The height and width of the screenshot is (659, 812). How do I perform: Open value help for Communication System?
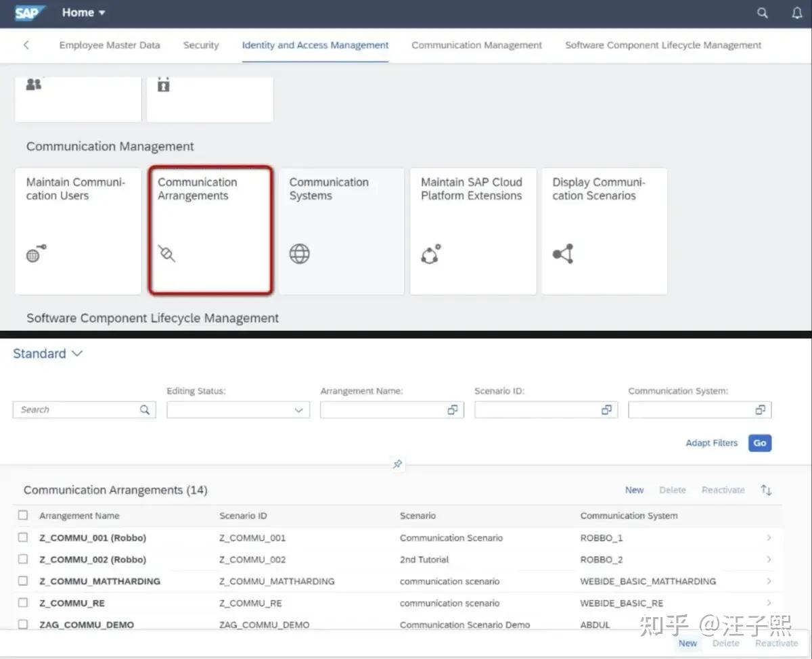pyautogui.click(x=760, y=410)
